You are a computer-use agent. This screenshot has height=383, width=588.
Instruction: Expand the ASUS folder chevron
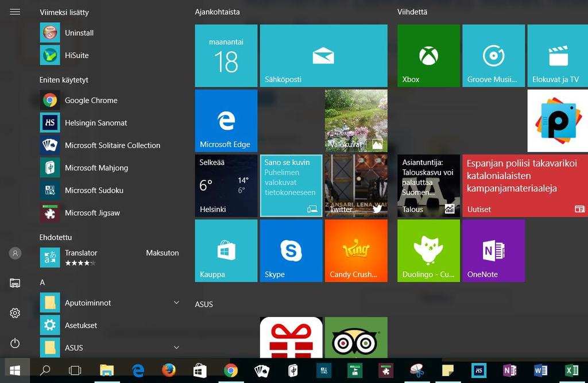tap(176, 347)
